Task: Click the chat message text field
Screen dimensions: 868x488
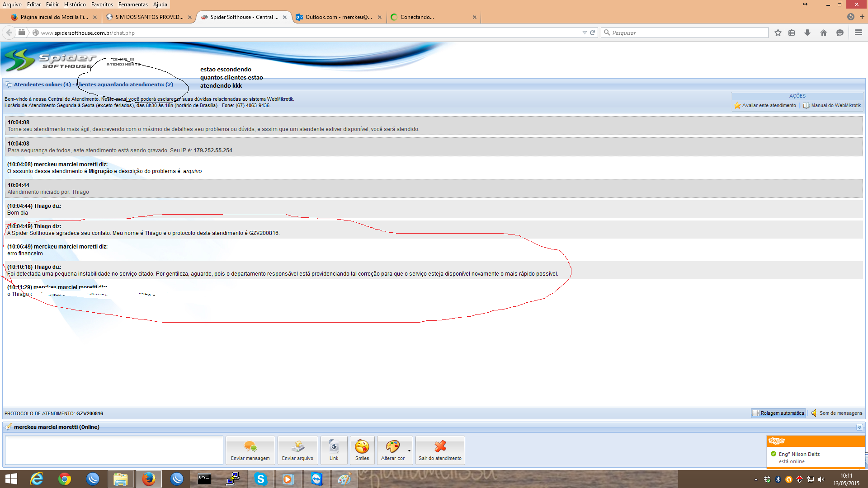Action: pos(114,450)
